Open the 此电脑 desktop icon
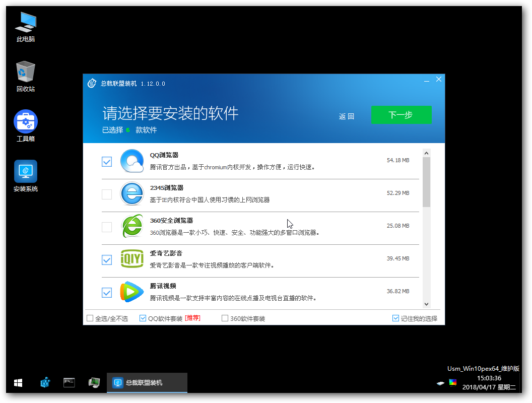The height and width of the screenshot is (403, 532). [x=26, y=27]
